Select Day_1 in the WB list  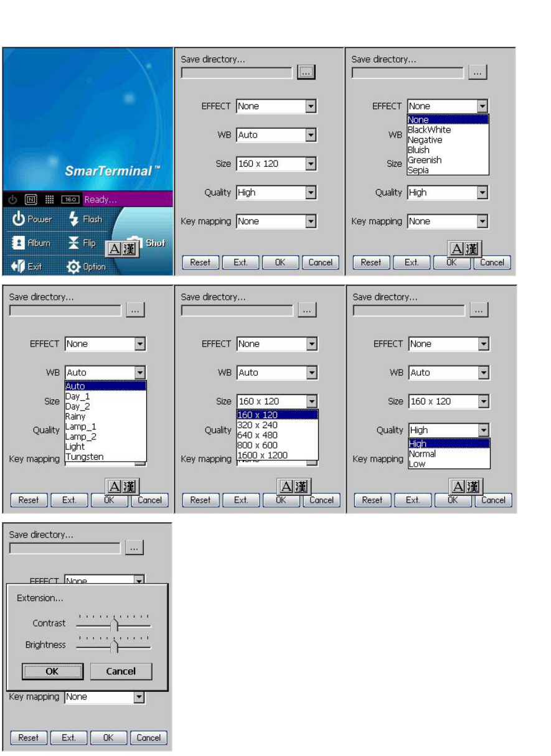[105, 396]
